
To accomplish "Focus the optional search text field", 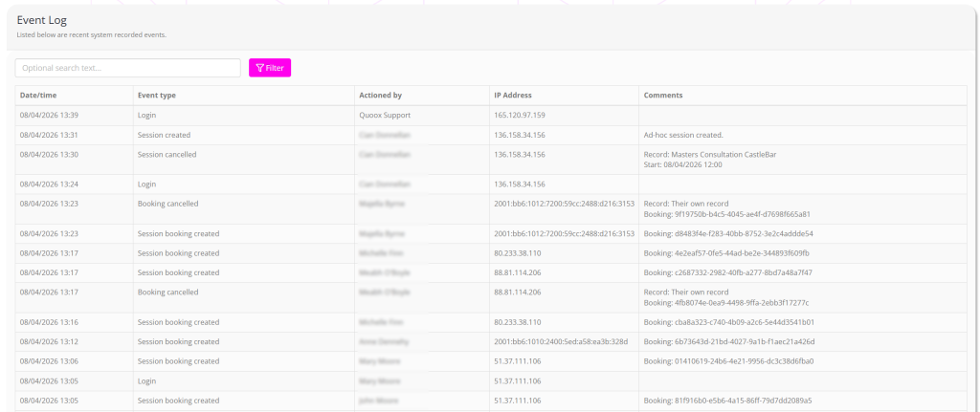I will (127, 68).
